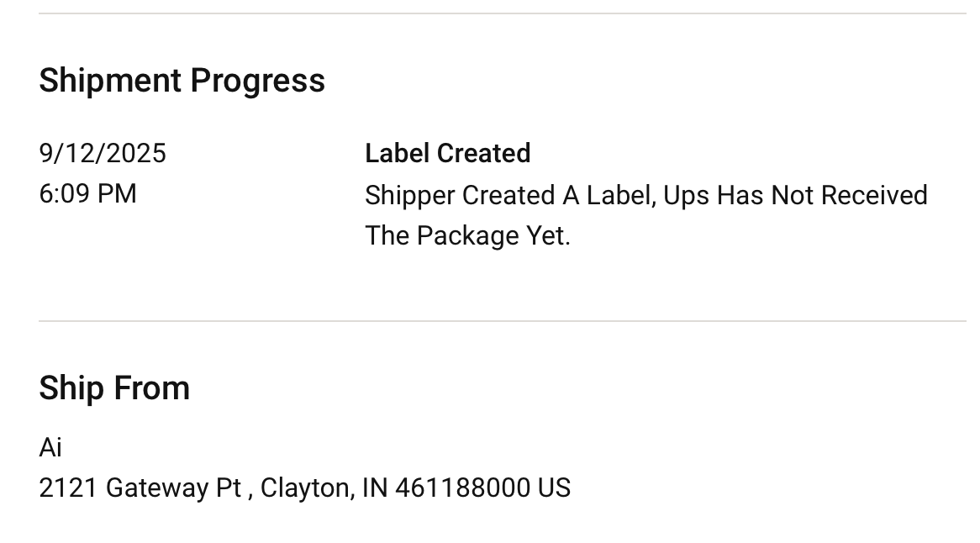
Task: Click the 2121 Gateway Pt street address
Action: tap(140, 488)
